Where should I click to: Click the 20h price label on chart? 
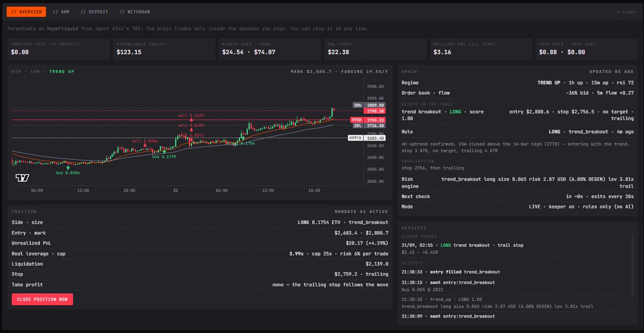tap(357, 105)
